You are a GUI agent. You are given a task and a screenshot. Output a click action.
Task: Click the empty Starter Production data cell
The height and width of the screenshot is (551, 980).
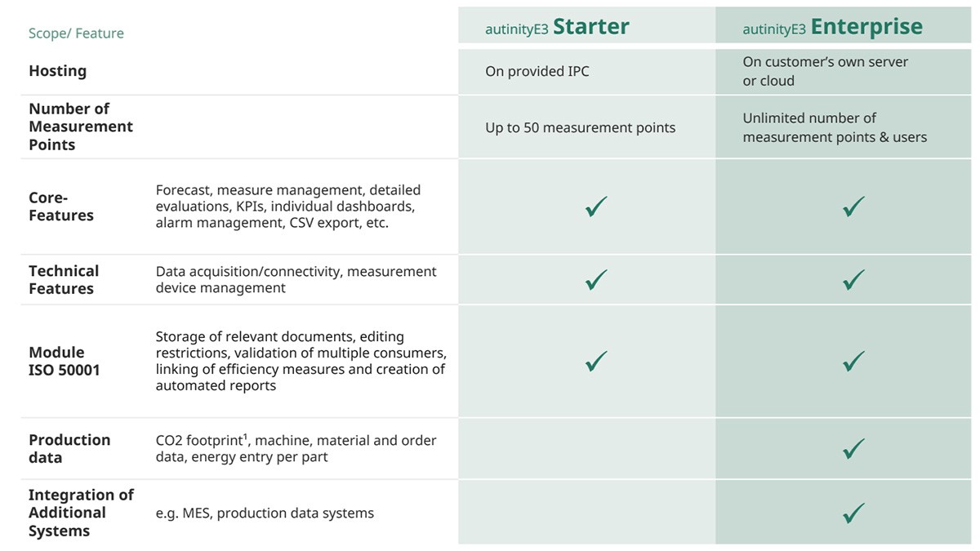[x=586, y=448]
